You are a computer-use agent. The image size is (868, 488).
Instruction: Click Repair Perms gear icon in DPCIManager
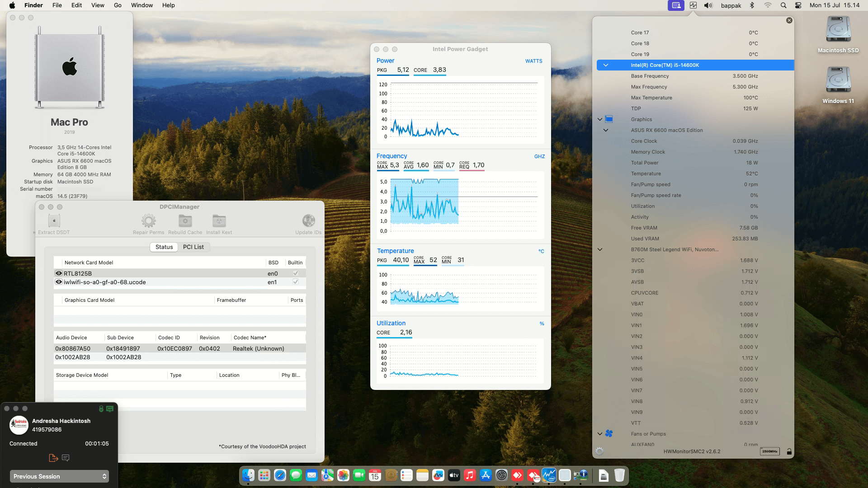[x=148, y=221]
